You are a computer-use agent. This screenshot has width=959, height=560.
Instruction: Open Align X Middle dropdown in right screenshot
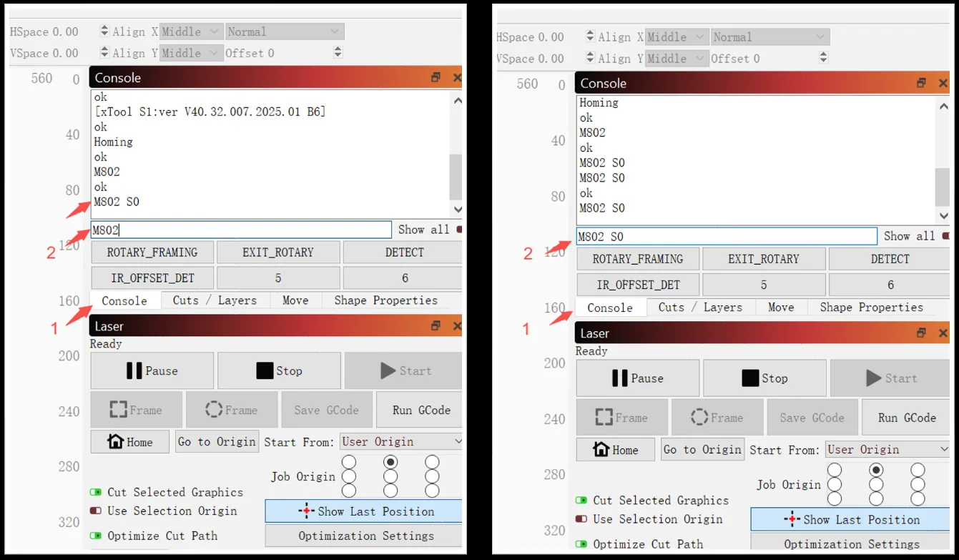click(677, 37)
